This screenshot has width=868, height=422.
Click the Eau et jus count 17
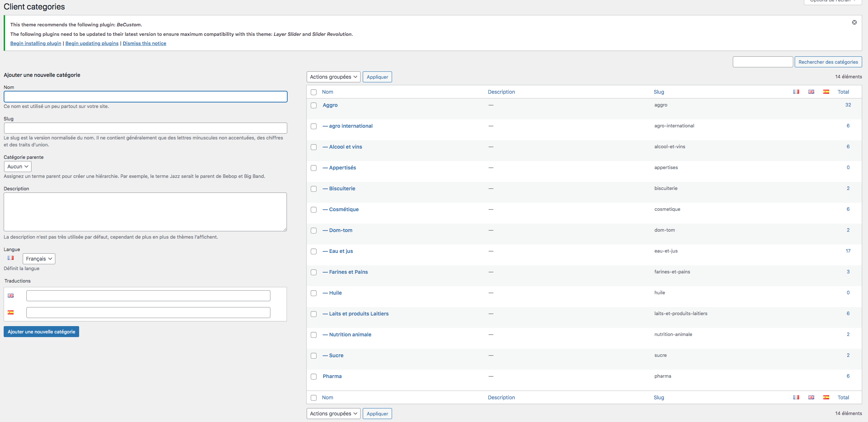[x=848, y=251]
